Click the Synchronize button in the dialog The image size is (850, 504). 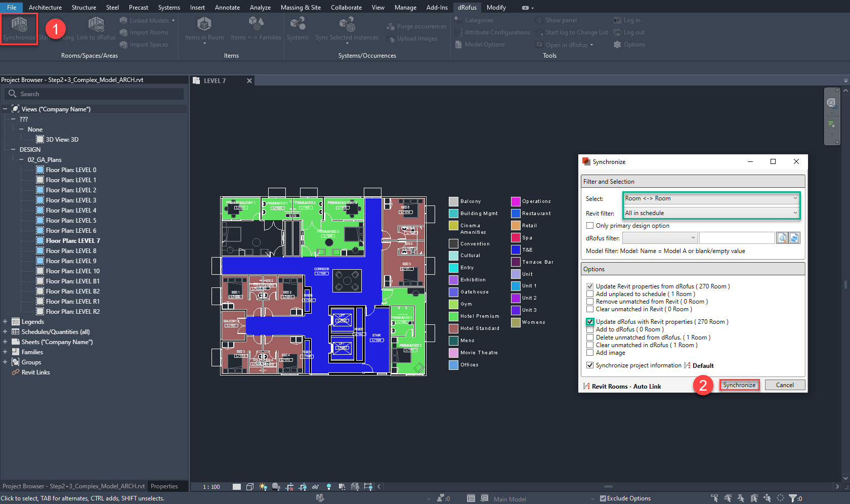coord(739,385)
